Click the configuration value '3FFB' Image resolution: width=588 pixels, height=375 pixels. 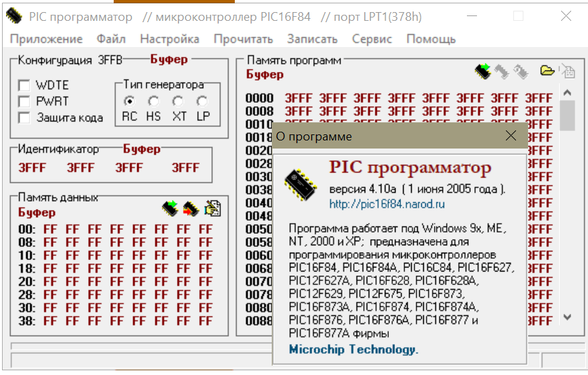click(110, 60)
